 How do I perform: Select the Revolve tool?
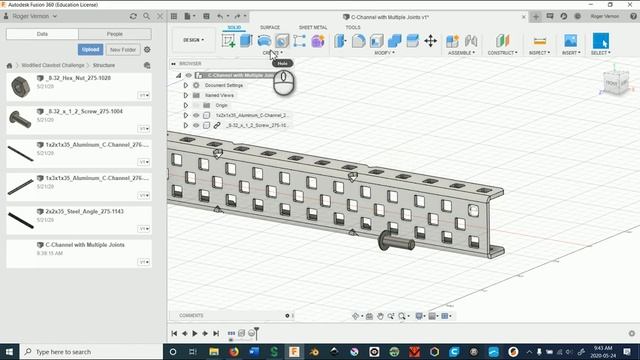(x=264, y=41)
